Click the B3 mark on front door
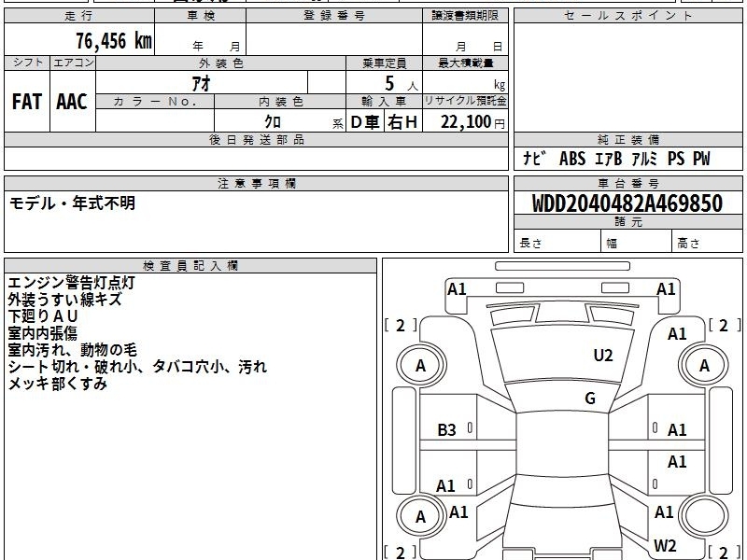This screenshot has height=560, width=747. 447,430
